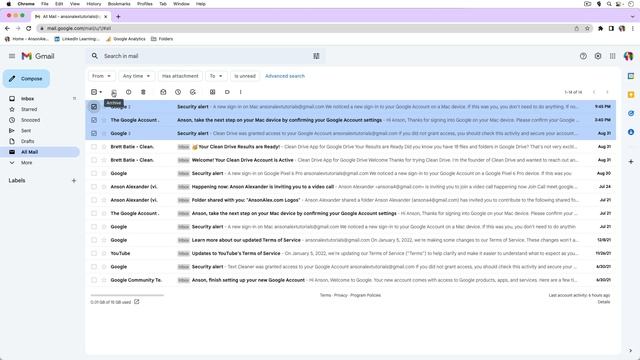Image resolution: width=640 pixels, height=360 pixels.
Task: Create new label with plus icon
Action: [x=74, y=180]
